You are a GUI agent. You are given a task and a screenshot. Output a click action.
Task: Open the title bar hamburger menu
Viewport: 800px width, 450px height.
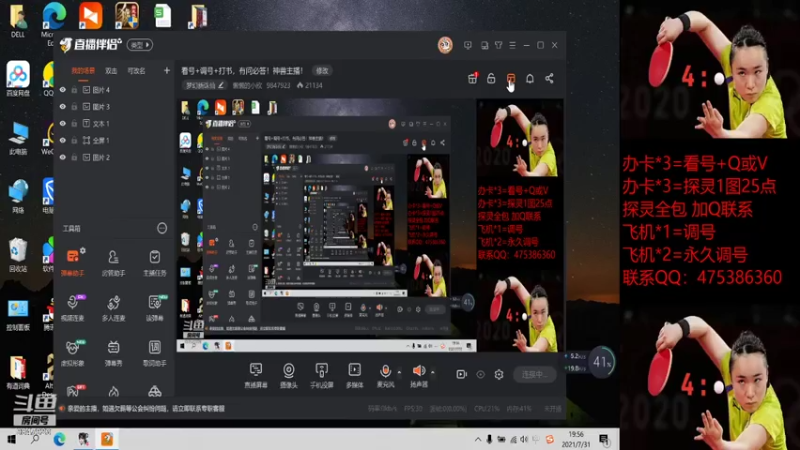point(513,45)
